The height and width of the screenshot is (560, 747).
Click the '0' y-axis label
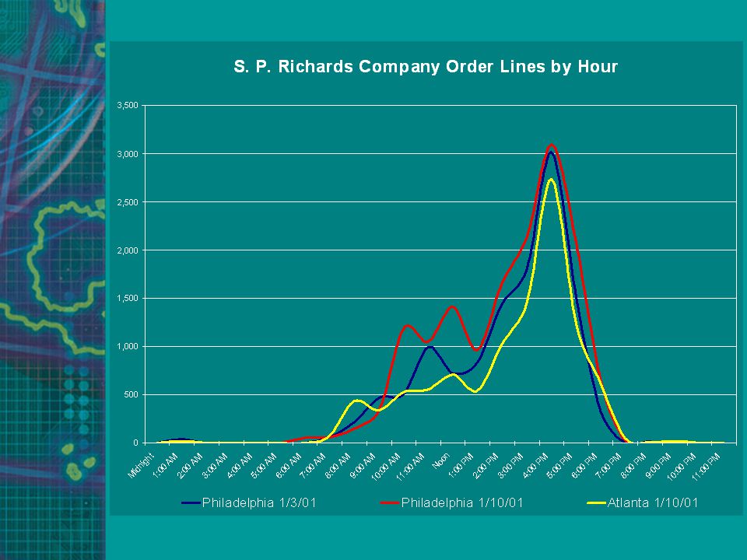[135, 443]
